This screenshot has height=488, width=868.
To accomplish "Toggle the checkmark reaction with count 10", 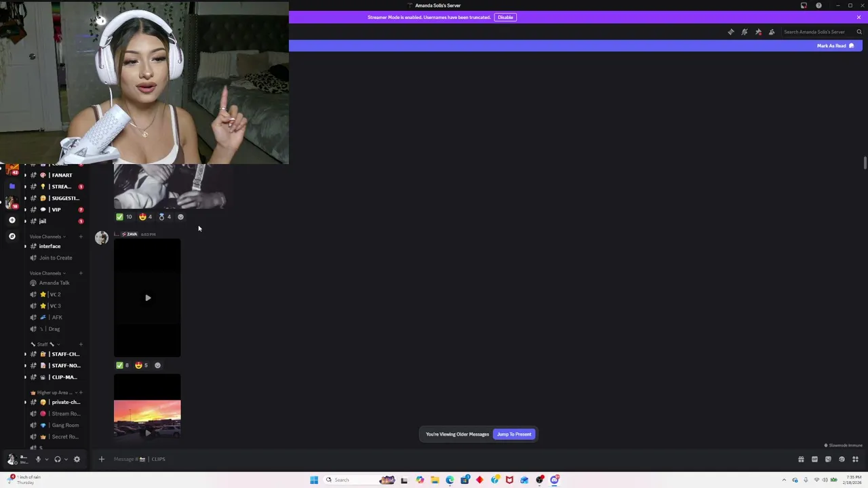I will tap(124, 217).
